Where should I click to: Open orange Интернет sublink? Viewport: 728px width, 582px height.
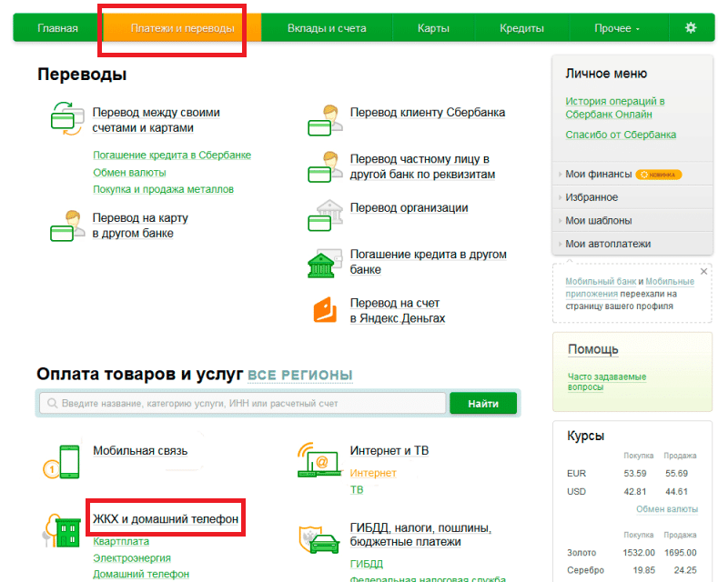pyautogui.click(x=373, y=473)
